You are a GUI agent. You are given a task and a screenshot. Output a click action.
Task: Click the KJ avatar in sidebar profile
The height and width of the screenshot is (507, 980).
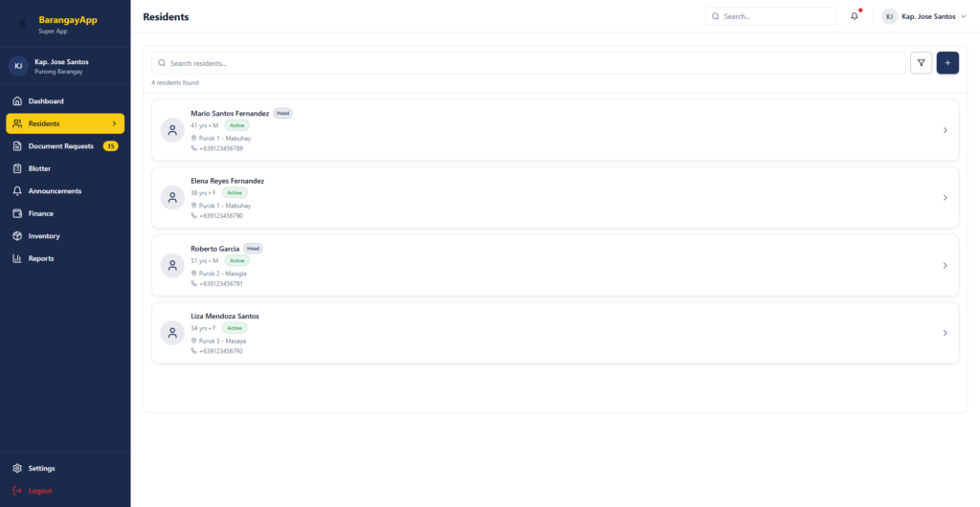click(18, 66)
